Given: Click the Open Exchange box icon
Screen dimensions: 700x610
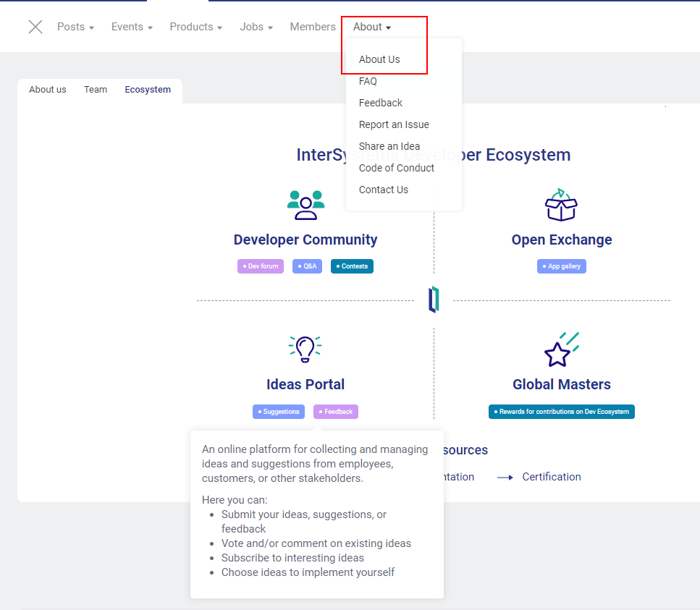Looking at the screenshot, I should pos(561,205).
